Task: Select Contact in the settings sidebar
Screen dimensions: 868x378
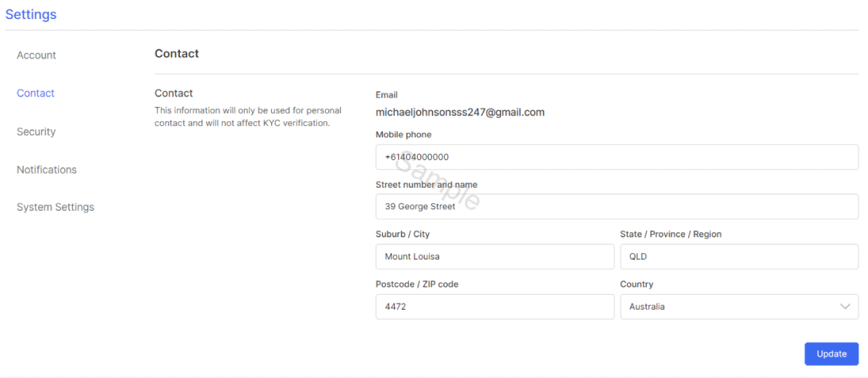Action: pyautogui.click(x=36, y=93)
